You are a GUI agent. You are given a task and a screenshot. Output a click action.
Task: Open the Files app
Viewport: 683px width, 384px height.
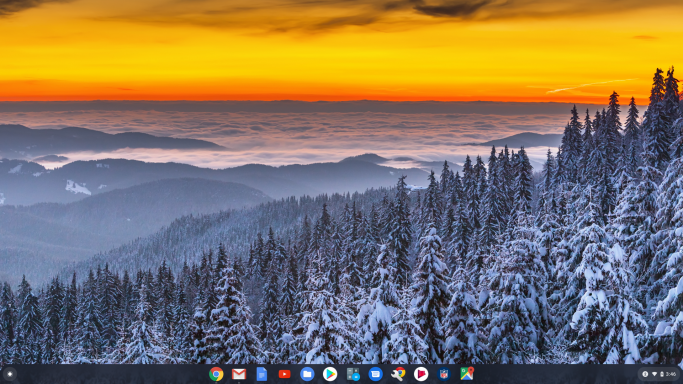(x=307, y=374)
